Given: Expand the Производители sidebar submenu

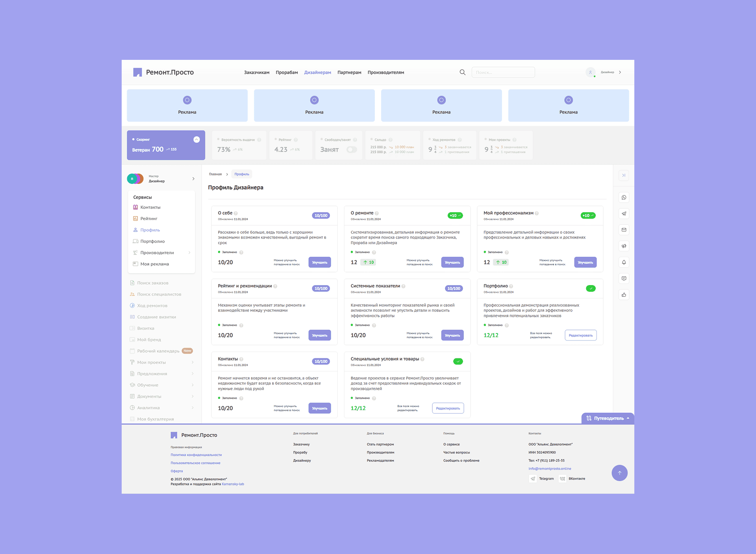Looking at the screenshot, I should click(189, 253).
